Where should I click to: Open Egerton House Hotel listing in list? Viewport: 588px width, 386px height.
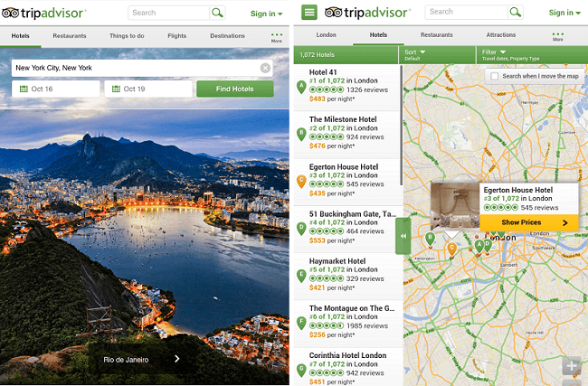coord(347,182)
